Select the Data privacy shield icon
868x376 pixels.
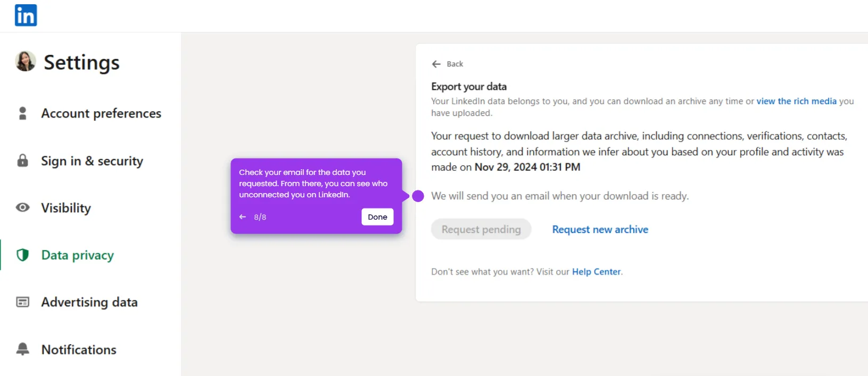22,255
